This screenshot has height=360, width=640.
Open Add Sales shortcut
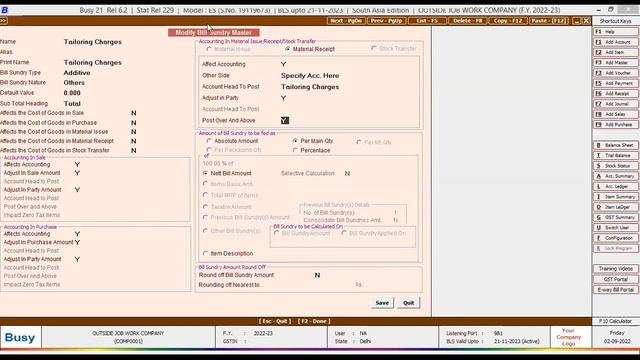[616, 114]
